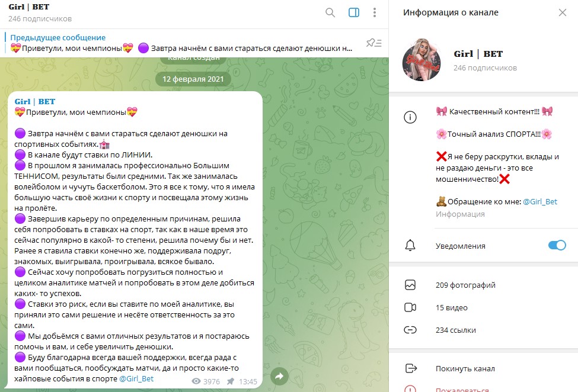The width and height of the screenshot is (578, 392).
Task: Click the Girl | BET channel avatar image
Action: tap(421, 60)
